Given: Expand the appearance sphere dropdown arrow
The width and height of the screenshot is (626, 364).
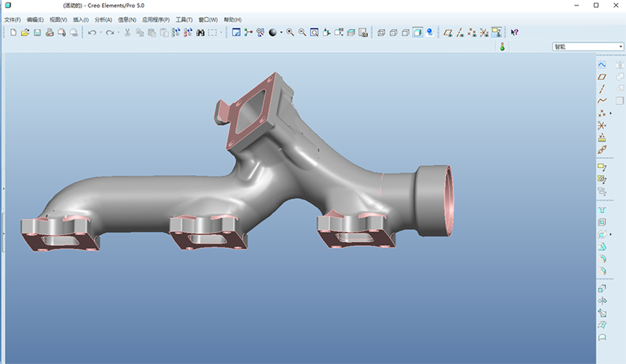Looking at the screenshot, I should (x=281, y=33).
